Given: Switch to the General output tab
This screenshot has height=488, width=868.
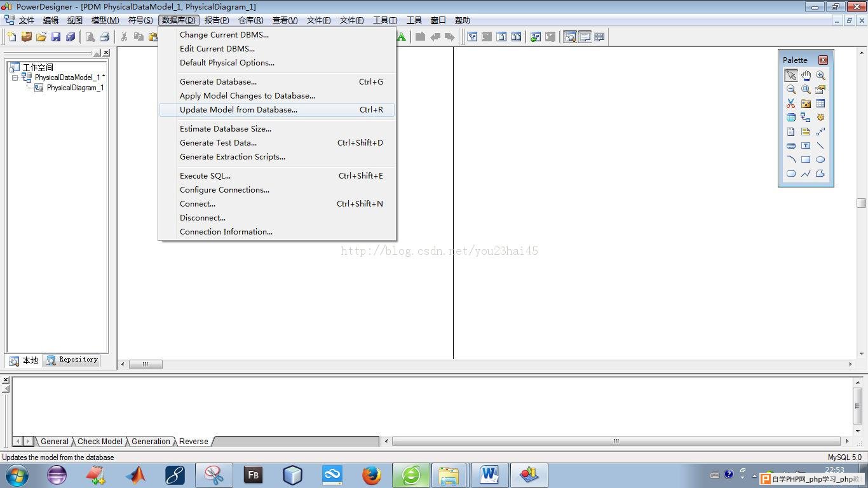Looking at the screenshot, I should (54, 442).
